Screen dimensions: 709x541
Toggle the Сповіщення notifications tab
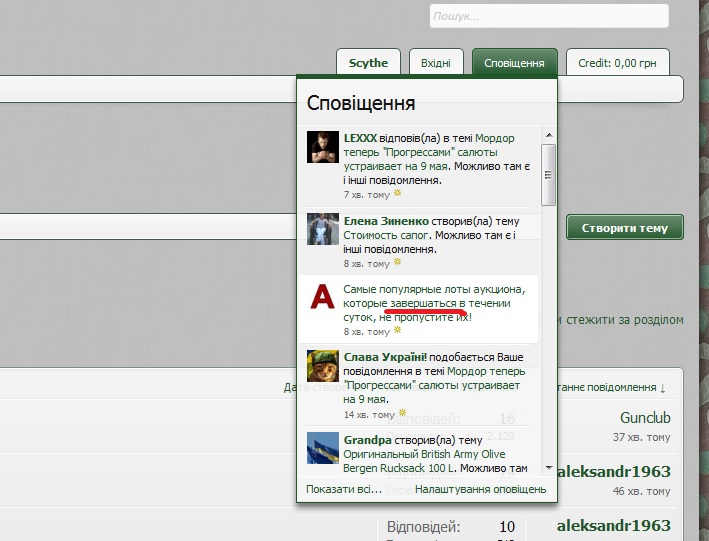pyautogui.click(x=515, y=63)
